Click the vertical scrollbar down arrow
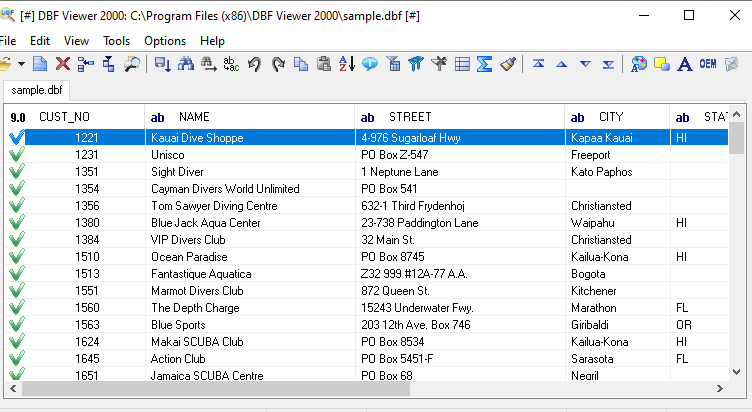This screenshot has width=752, height=412. tap(737, 372)
